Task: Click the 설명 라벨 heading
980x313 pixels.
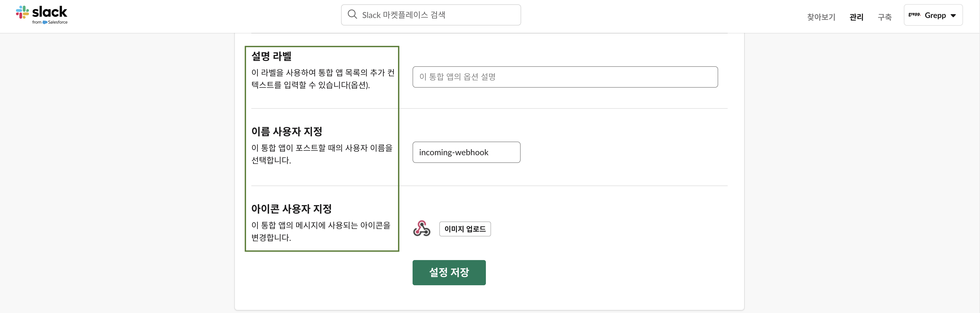Action: tap(271, 56)
